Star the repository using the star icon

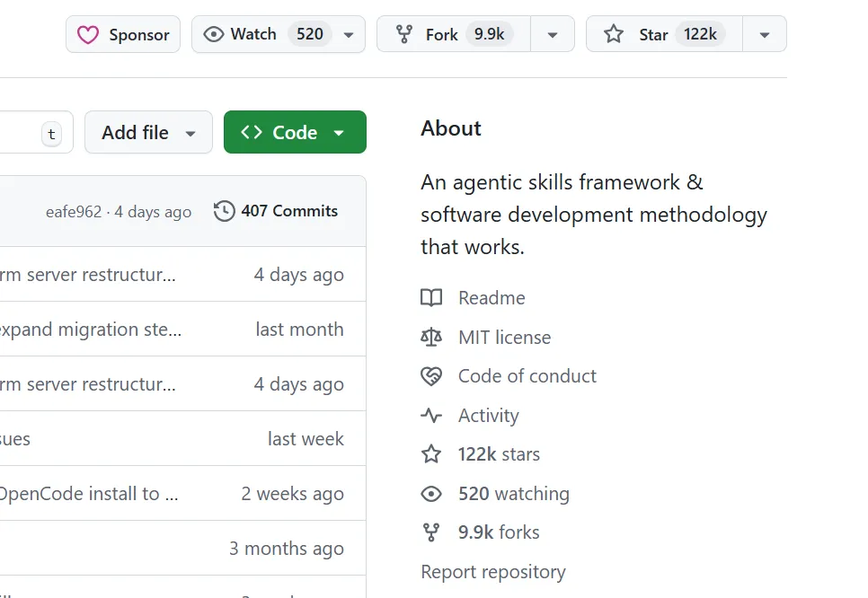tap(614, 35)
